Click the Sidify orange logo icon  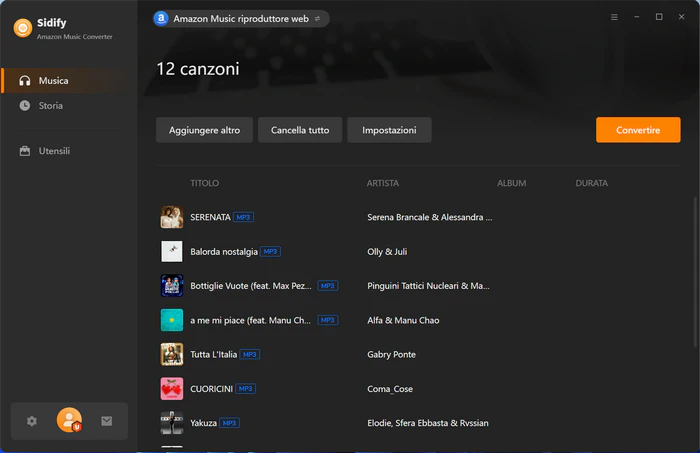click(x=23, y=28)
